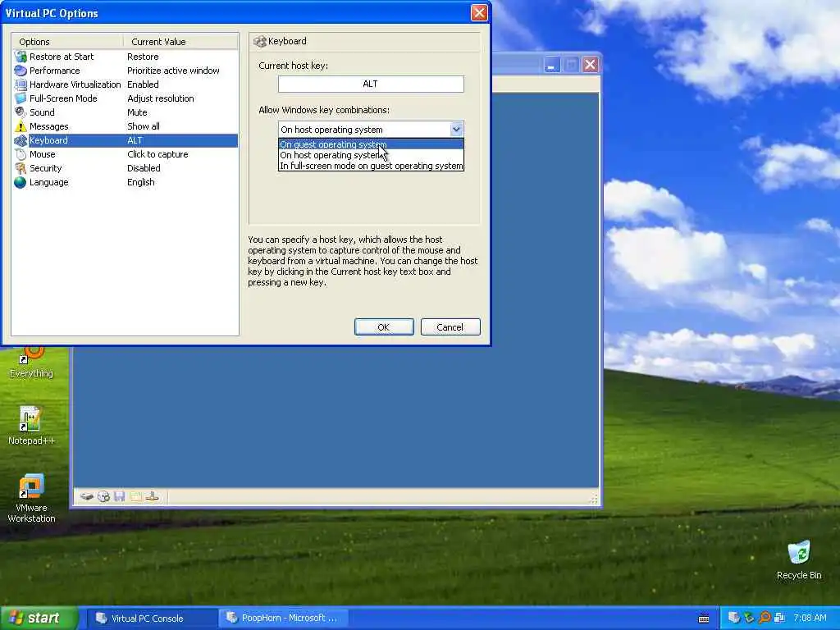The height and width of the screenshot is (630, 840).
Task: Select the Restore at Start option row
Action: click(126, 57)
